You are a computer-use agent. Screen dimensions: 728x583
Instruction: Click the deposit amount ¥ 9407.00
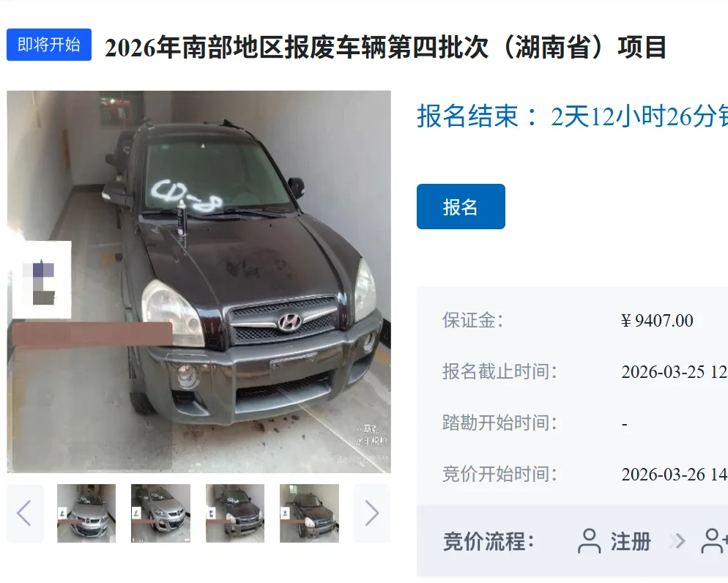coord(657,321)
